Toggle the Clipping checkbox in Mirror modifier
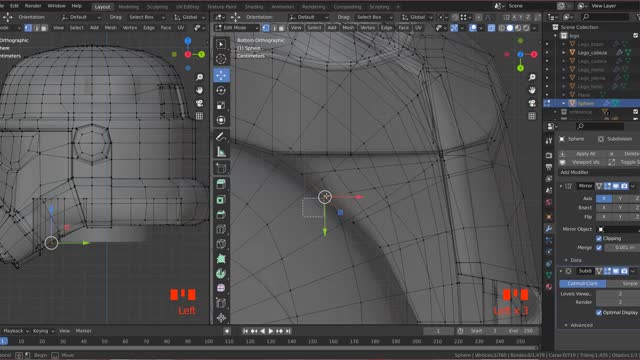Screen dimensions: 640x360 tap(599, 238)
